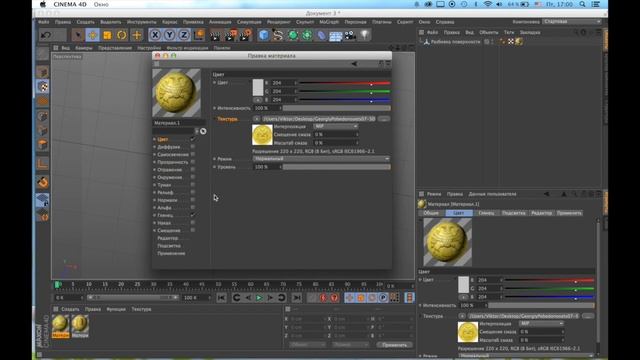Add a Floor environment object icon

pos(336,36)
